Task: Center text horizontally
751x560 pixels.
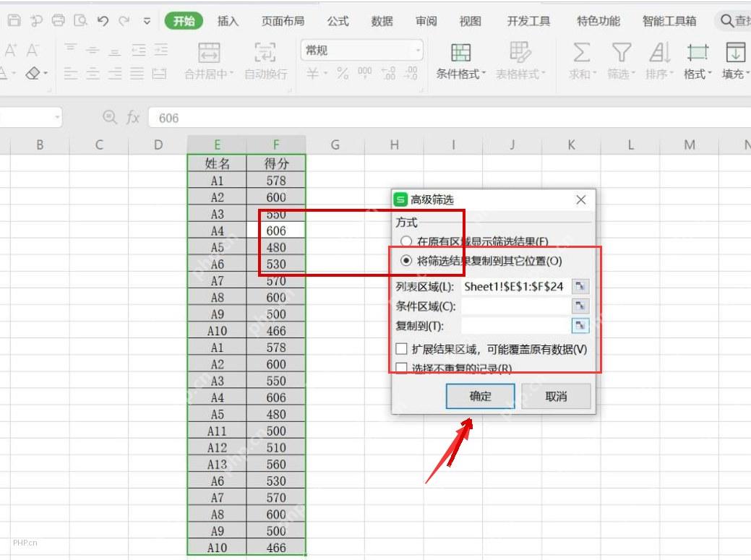Action: click(x=93, y=74)
